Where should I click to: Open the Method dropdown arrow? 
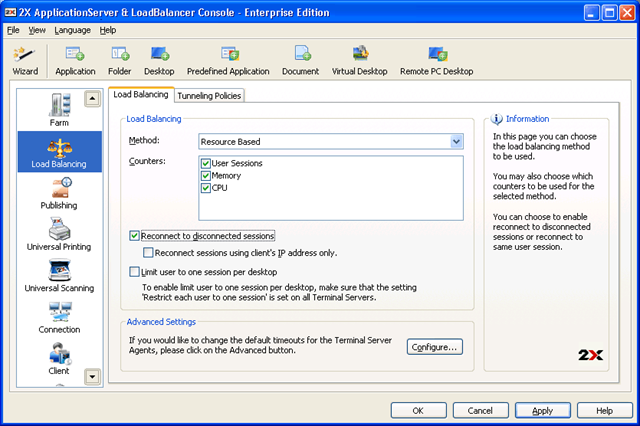[x=456, y=142]
